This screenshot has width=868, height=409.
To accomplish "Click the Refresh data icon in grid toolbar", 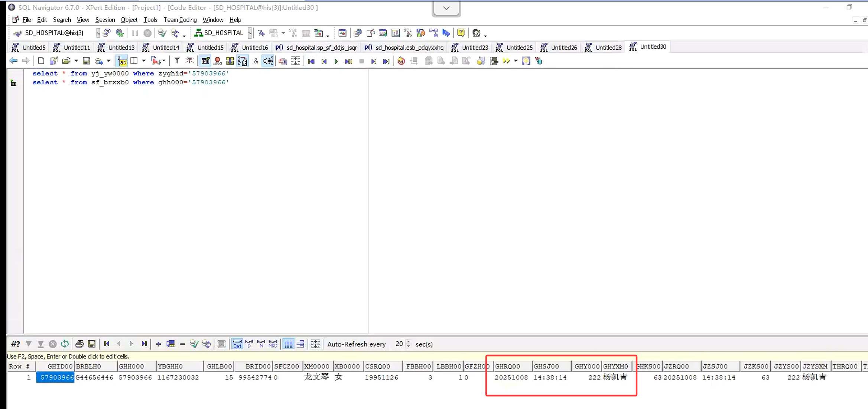I will tap(65, 344).
